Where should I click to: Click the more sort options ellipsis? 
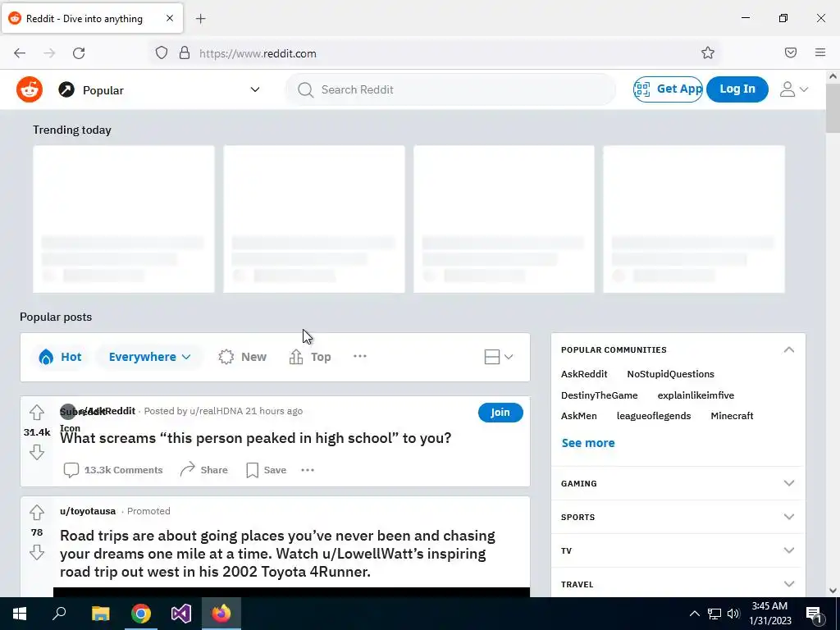(x=360, y=356)
